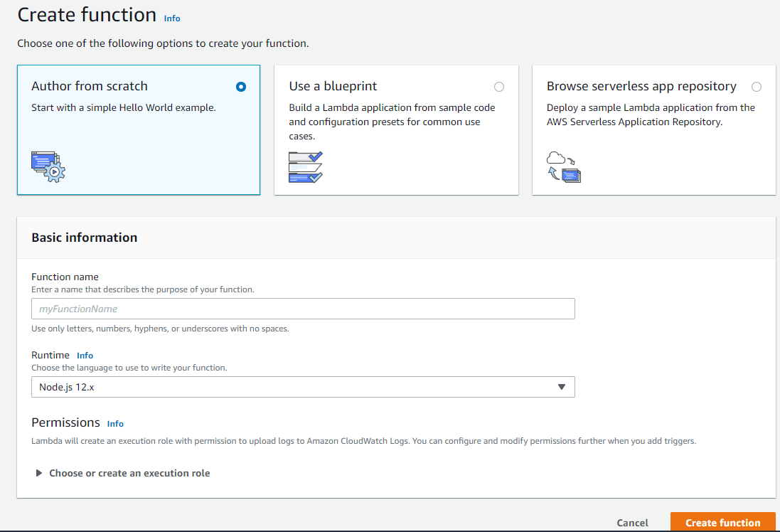Click Browse serverless app repository card title

point(641,86)
